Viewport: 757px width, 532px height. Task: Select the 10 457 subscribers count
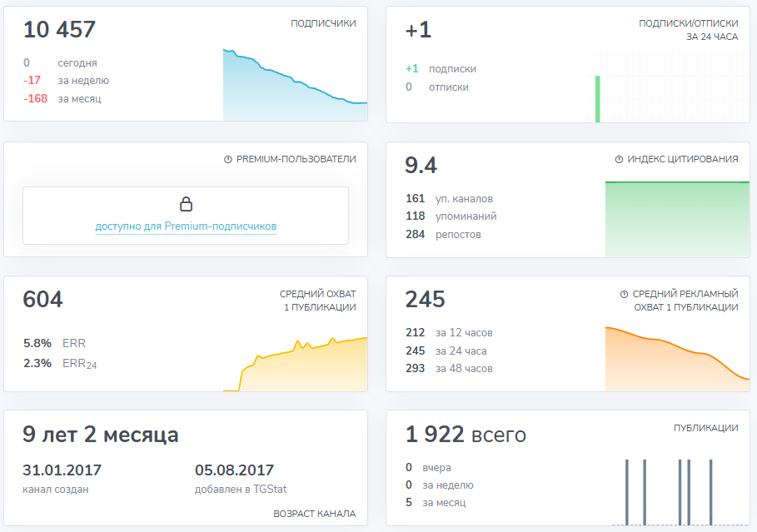pos(59,30)
